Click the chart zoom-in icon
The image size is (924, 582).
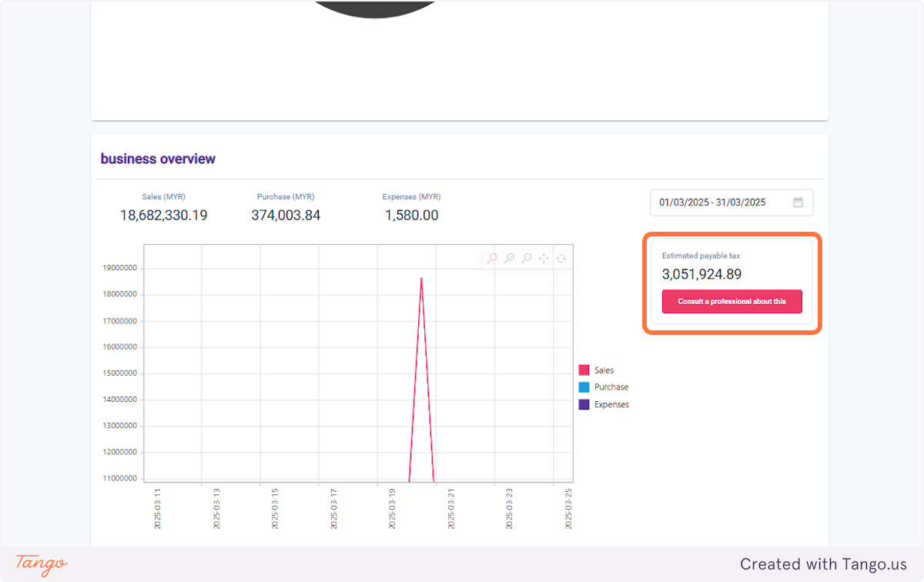point(510,259)
